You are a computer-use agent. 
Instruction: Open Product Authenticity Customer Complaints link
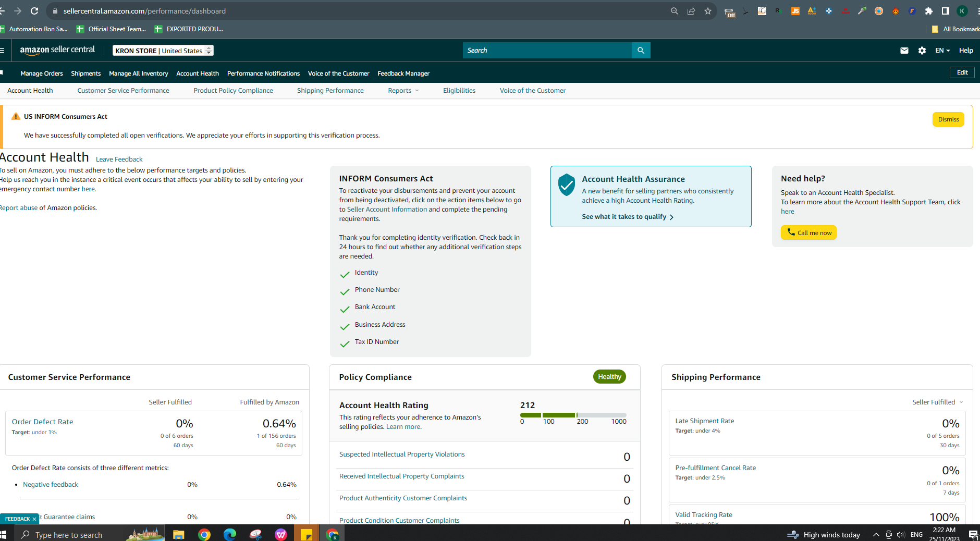click(x=403, y=498)
